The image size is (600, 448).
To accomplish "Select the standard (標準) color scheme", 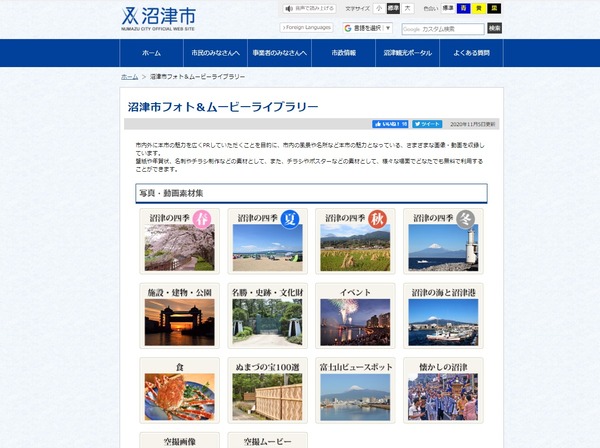I will click(x=448, y=8).
